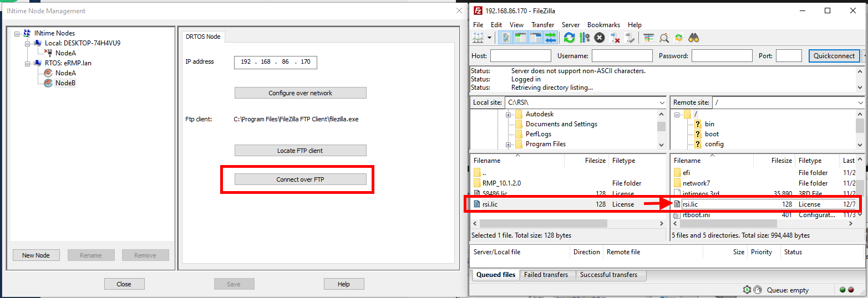The image size is (868, 298).
Task: Collapse the Local: DESKTOP-74H4VU9 tree branch
Action: point(27,43)
